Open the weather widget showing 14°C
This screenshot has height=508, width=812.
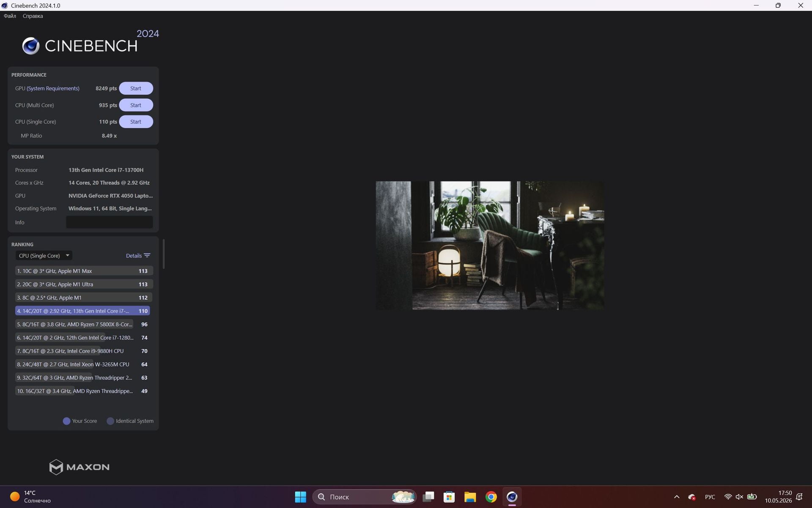coord(30,497)
